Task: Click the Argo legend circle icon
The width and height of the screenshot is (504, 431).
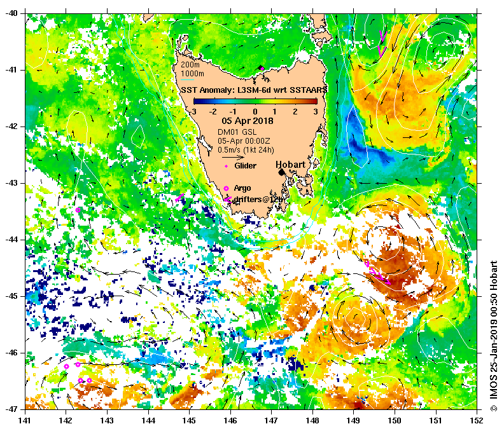Action: point(226,189)
